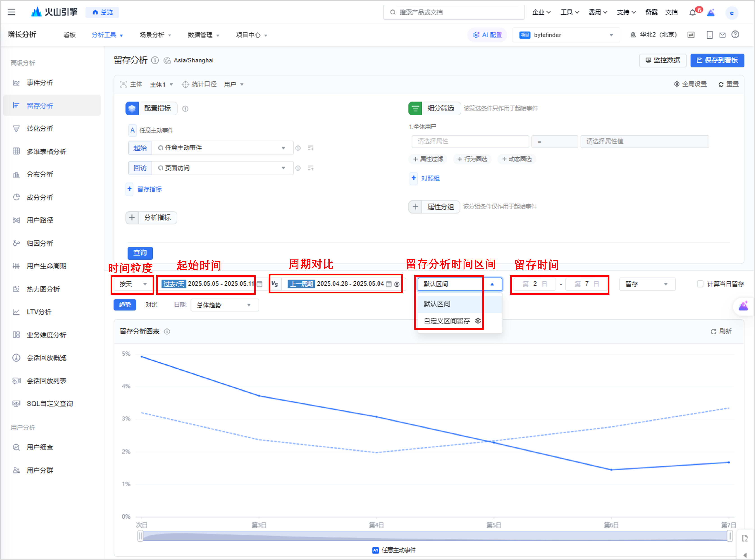The image size is (755, 560).
Task: Select 自定义区间留存 option
Action: pos(460,321)
